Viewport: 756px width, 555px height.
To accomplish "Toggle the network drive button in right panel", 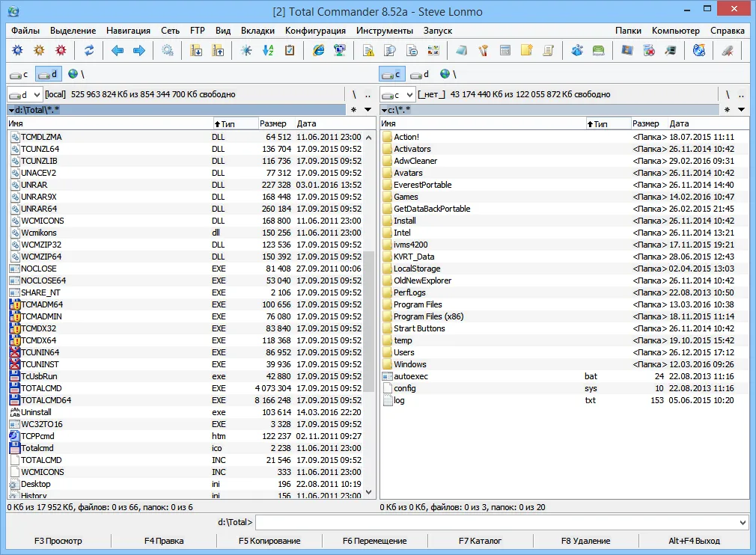I will pyautogui.click(x=448, y=74).
